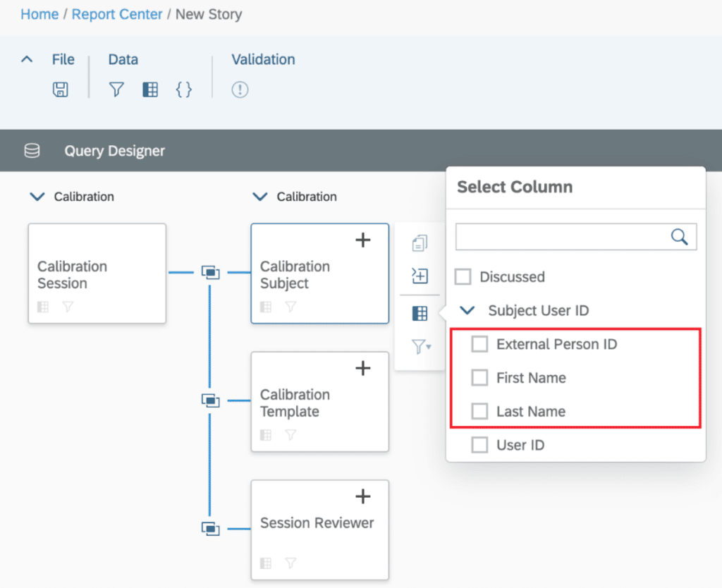Open the filter dropdown beside Calibration Subject
Image resolution: width=722 pixels, height=588 pixels.
click(x=420, y=346)
